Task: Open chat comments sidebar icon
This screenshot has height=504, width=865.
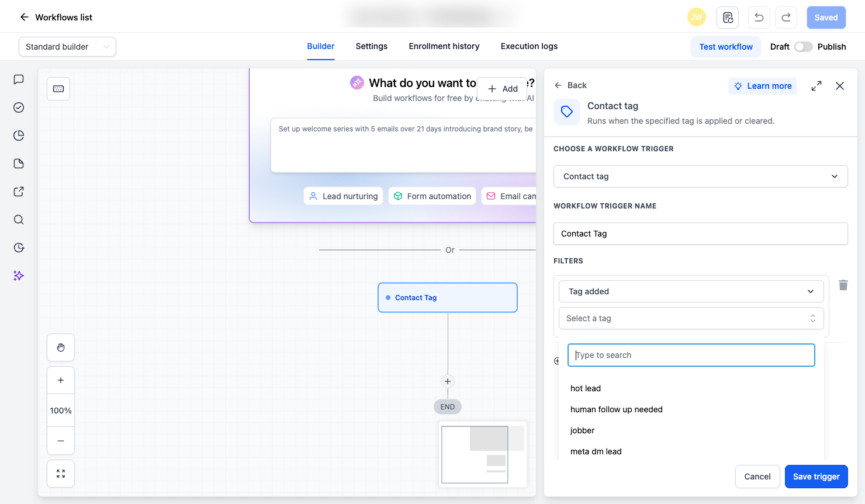Action: click(19, 79)
